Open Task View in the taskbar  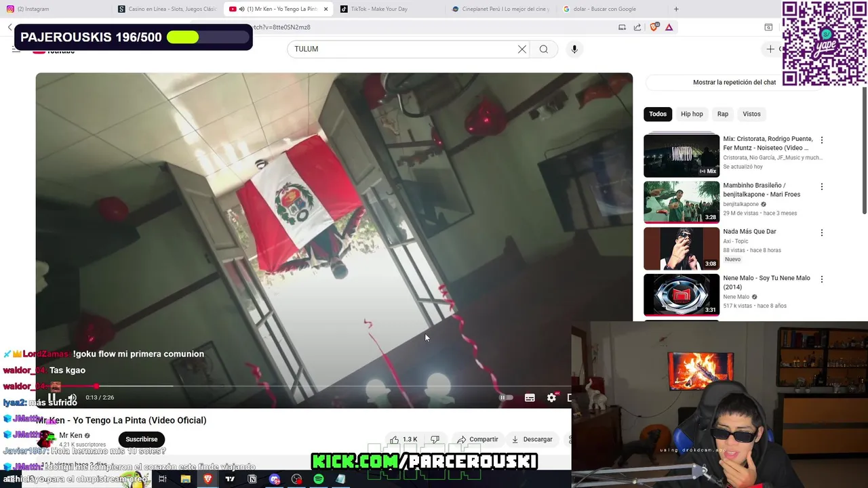coord(163,479)
